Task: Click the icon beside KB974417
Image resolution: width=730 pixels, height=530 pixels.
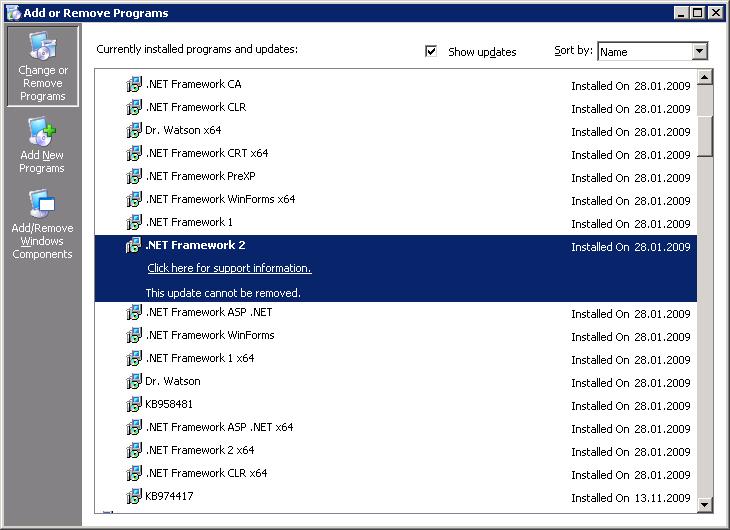Action: (134, 496)
